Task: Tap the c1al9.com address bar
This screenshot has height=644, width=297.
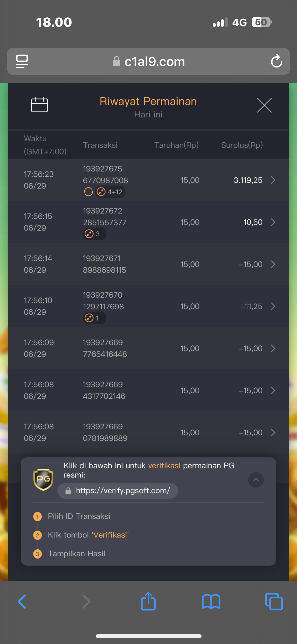Action: [x=148, y=61]
